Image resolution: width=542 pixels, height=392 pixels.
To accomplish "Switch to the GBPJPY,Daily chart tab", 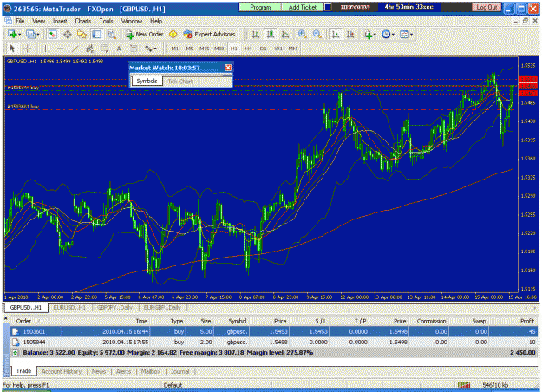I will pyautogui.click(x=115, y=307).
